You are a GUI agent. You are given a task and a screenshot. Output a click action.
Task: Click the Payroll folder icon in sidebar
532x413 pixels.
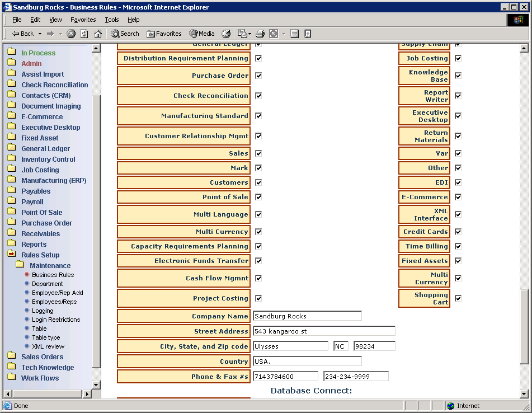click(11, 201)
